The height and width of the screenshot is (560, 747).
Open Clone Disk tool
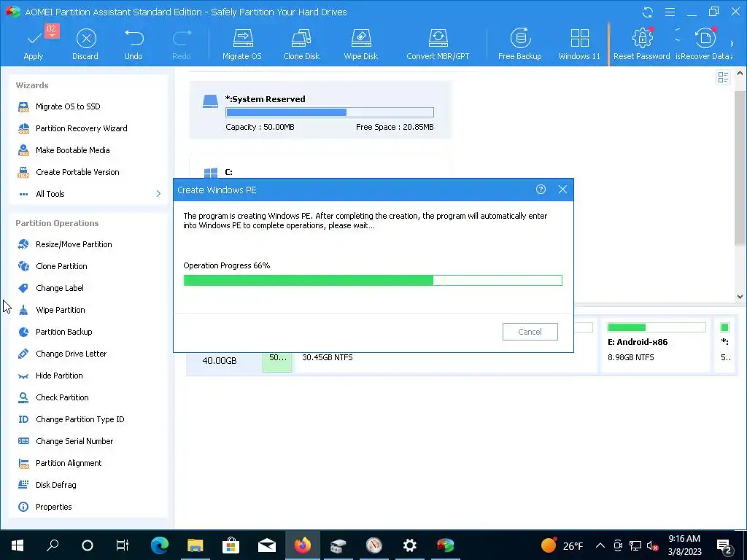(x=301, y=44)
